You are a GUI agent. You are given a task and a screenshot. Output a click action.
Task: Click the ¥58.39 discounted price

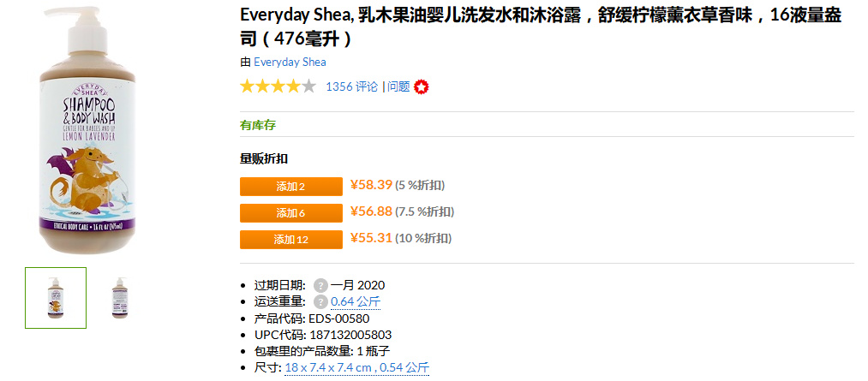point(371,185)
